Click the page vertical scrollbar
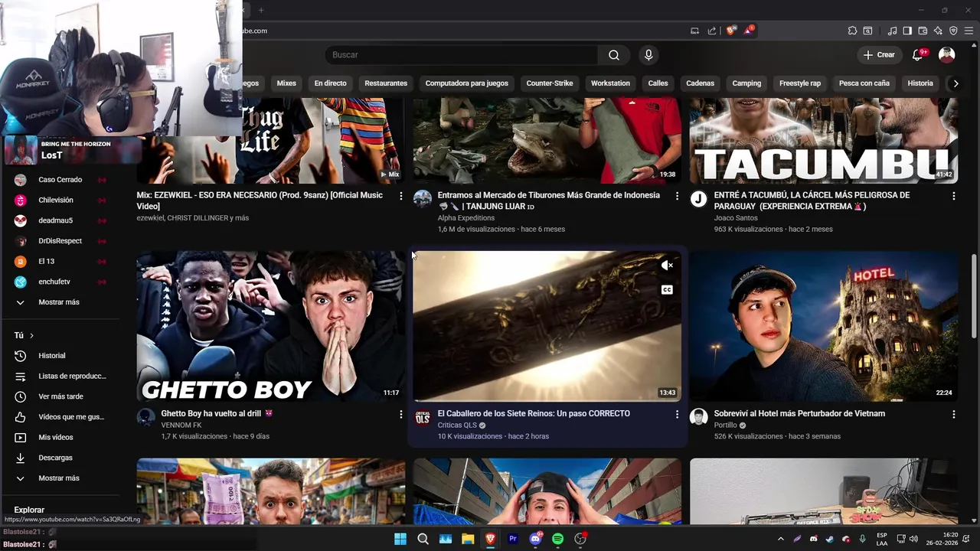Image resolution: width=980 pixels, height=551 pixels. tap(974, 295)
